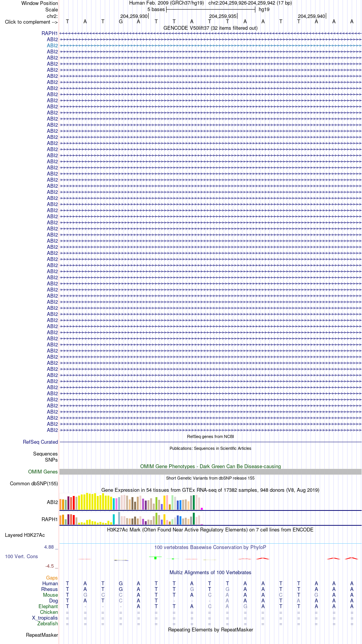Open OMIM Gene Phenotypes track title

coord(210,466)
